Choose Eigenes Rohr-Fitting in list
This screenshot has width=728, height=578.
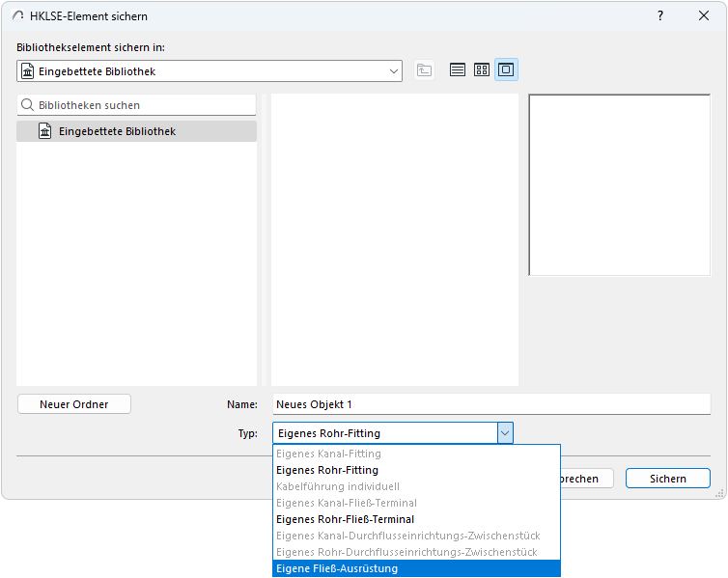click(416, 470)
